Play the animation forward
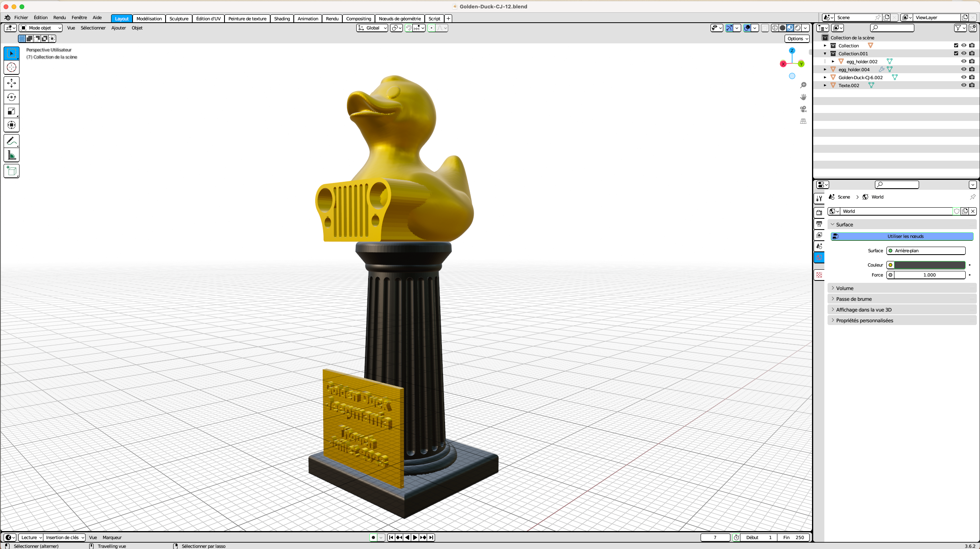Viewport: 980px width, 549px height. [415, 537]
